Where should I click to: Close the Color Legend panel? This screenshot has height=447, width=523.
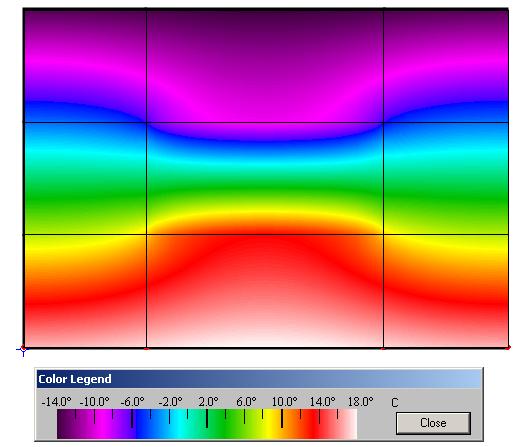[x=433, y=423]
